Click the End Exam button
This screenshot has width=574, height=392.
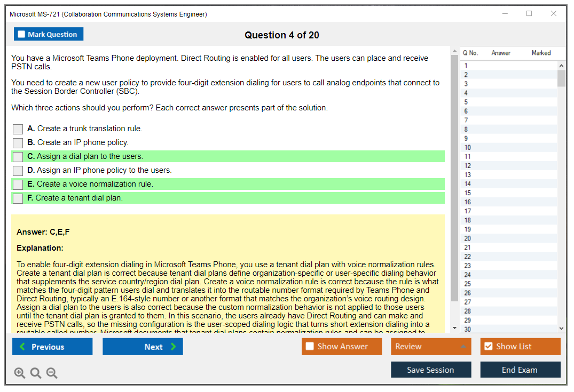(520, 370)
